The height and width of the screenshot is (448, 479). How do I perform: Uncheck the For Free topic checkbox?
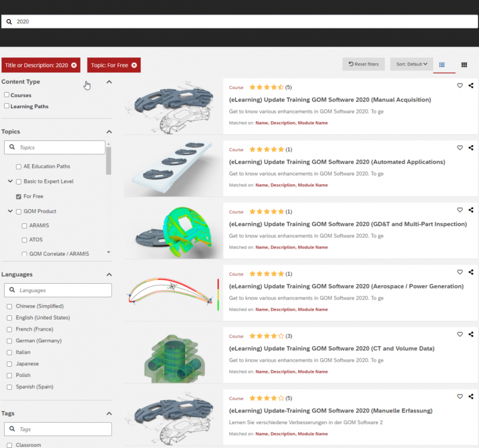pyautogui.click(x=19, y=197)
